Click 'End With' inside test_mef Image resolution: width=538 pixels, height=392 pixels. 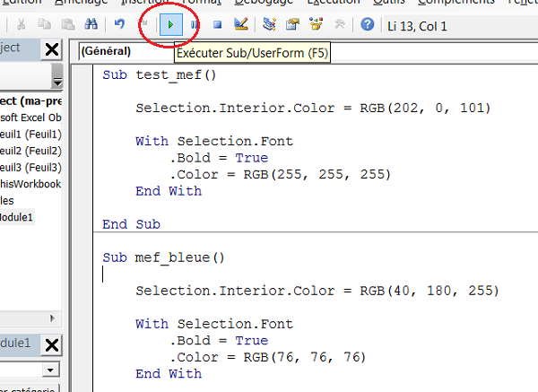[169, 191]
